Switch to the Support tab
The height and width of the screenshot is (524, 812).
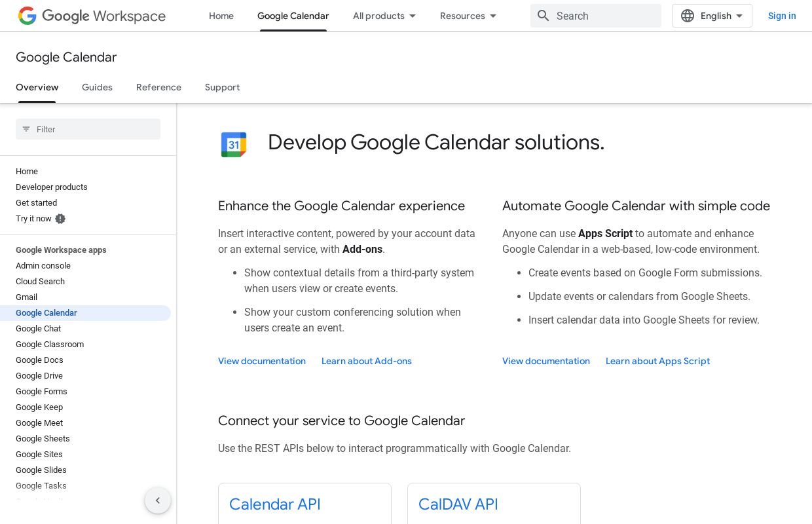click(x=222, y=87)
